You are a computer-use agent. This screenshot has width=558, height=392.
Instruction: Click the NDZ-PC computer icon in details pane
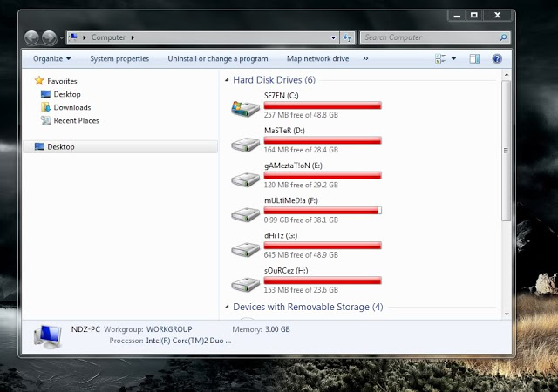pyautogui.click(x=48, y=336)
